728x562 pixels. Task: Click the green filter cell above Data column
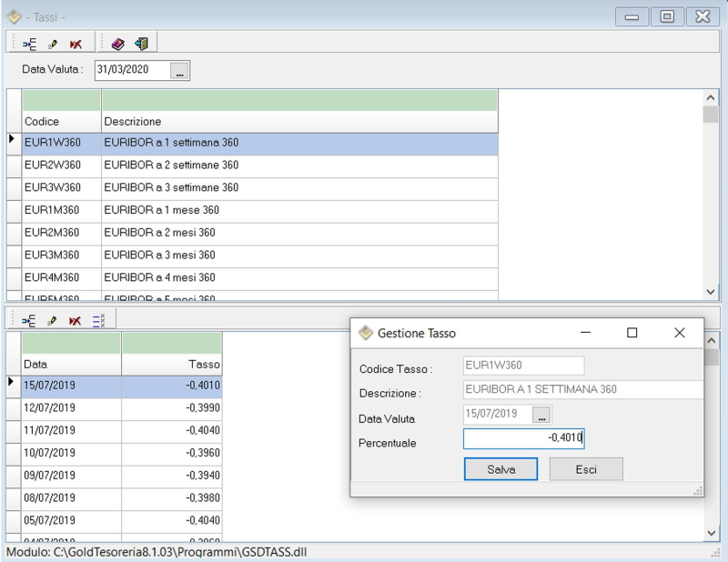coord(71,343)
